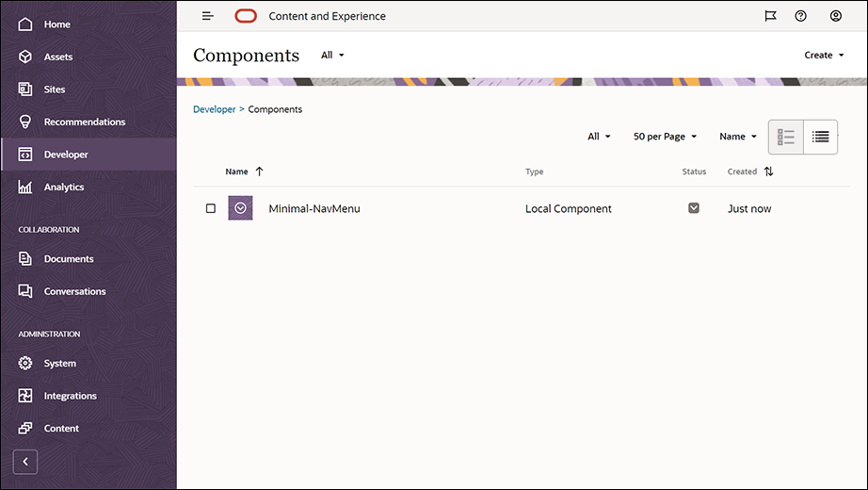Open Conversations under Collaboration
Image resolution: width=868 pixels, height=490 pixels.
[x=88, y=291]
